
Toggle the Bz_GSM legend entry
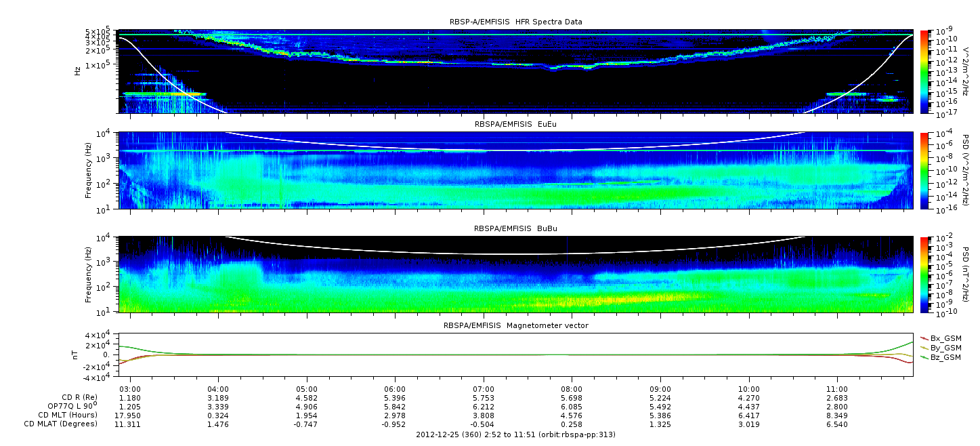(x=945, y=357)
